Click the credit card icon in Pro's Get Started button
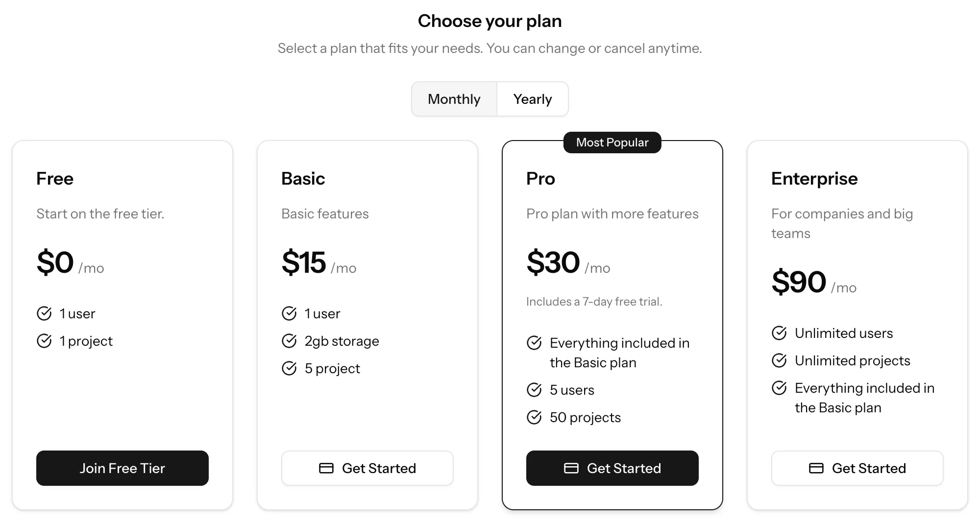This screenshot has width=980, height=523. pyautogui.click(x=571, y=468)
